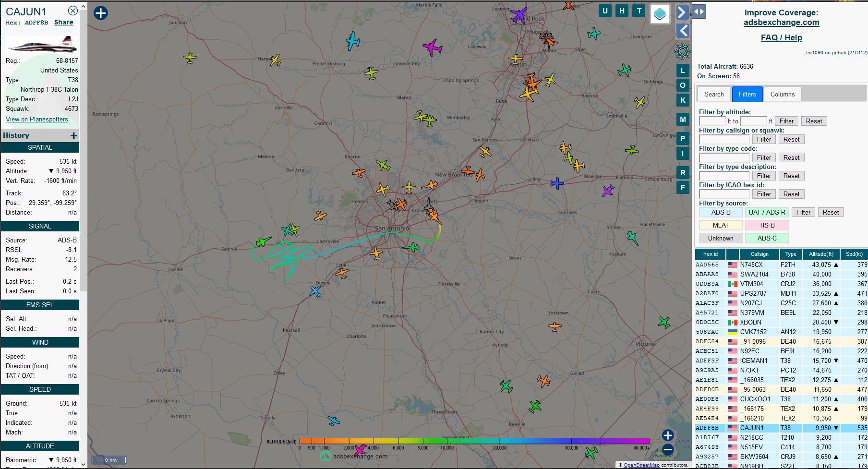Image resolution: width=868 pixels, height=469 pixels.
Task: Select the TIS-B source option
Action: pos(767,225)
